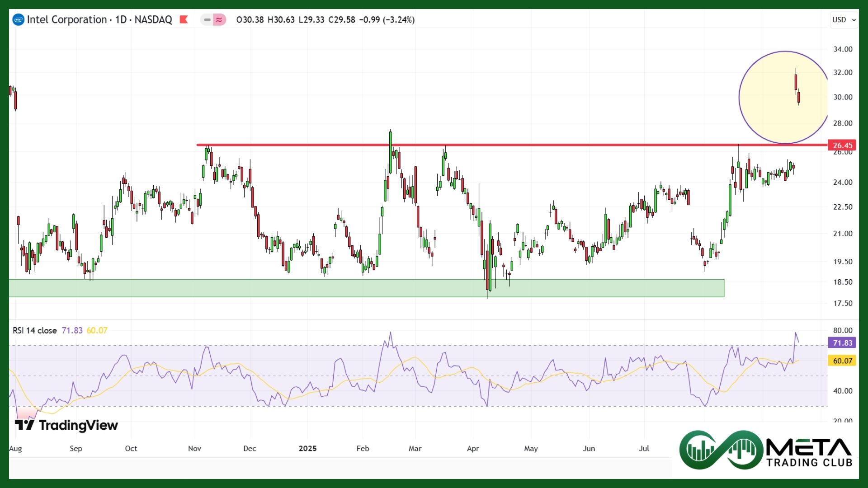Click the RSI 80.00 scale label

click(843, 330)
